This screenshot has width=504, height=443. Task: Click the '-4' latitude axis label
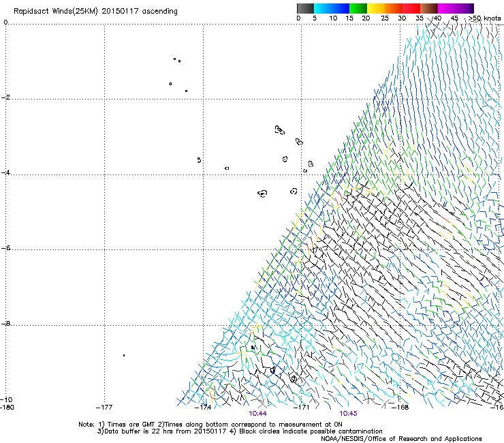click(x=5, y=172)
